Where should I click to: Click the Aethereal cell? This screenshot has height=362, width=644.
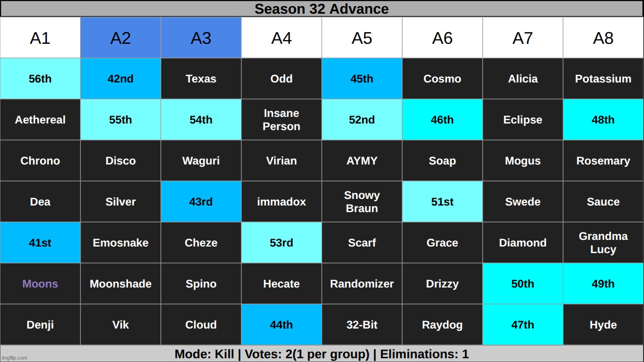point(40,120)
